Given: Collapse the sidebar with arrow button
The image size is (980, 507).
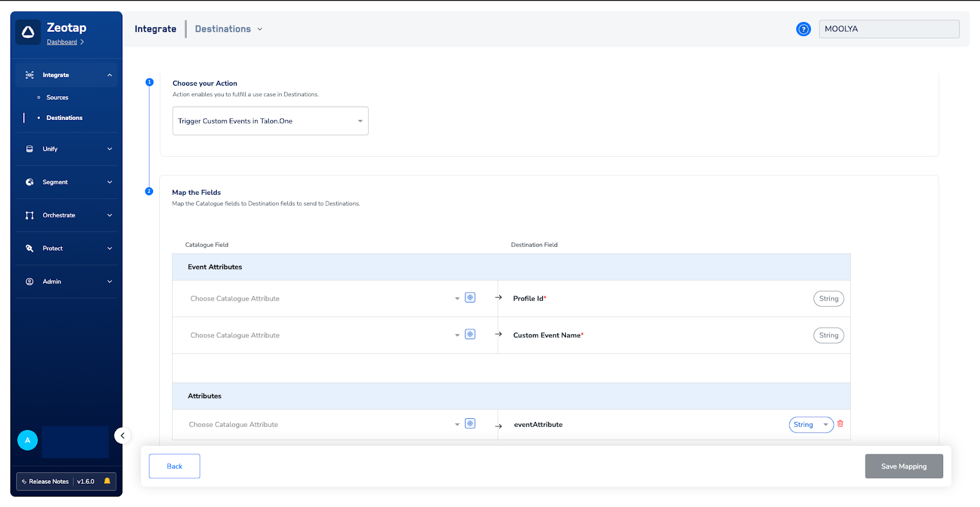Looking at the screenshot, I should [x=123, y=436].
